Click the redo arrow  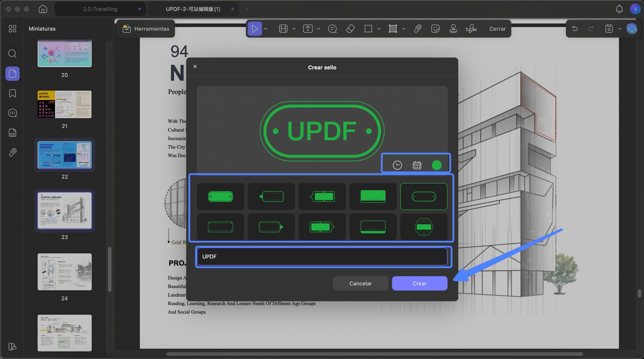pyautogui.click(x=591, y=29)
